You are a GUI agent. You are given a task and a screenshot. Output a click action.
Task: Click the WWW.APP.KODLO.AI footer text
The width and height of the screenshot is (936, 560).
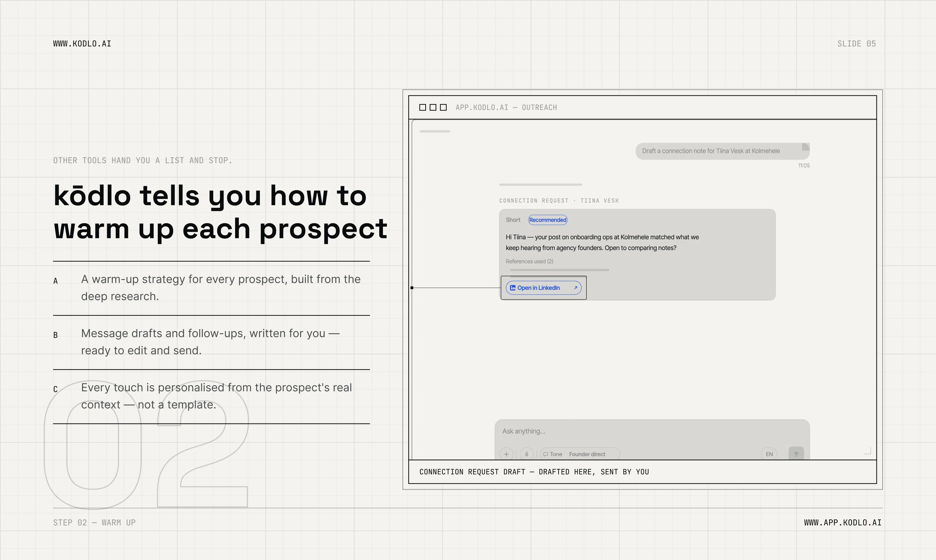[x=843, y=523]
